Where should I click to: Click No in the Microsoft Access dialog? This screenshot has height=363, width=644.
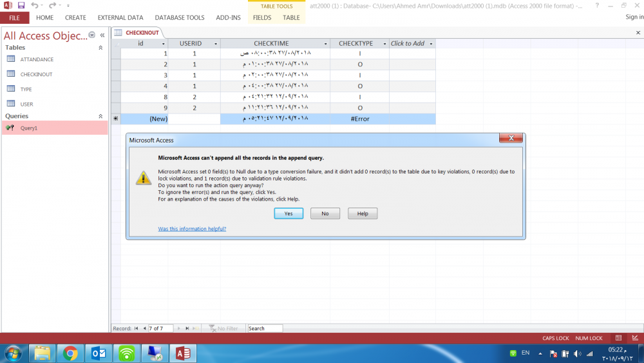pos(325,213)
